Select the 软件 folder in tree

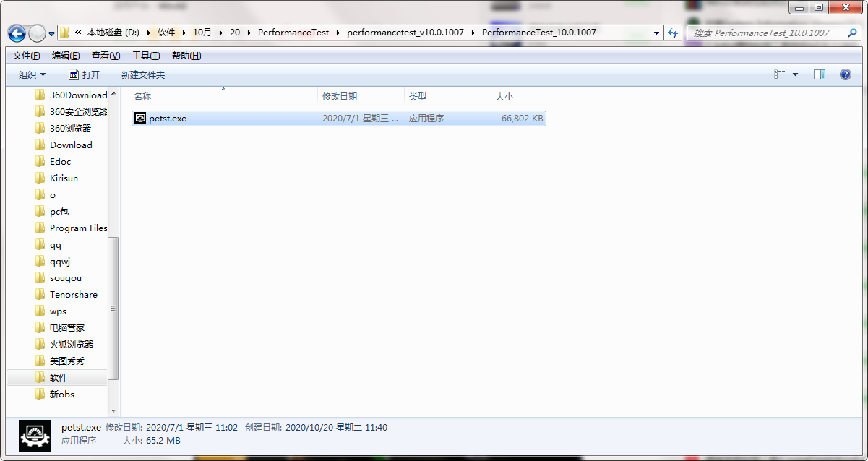pos(59,377)
